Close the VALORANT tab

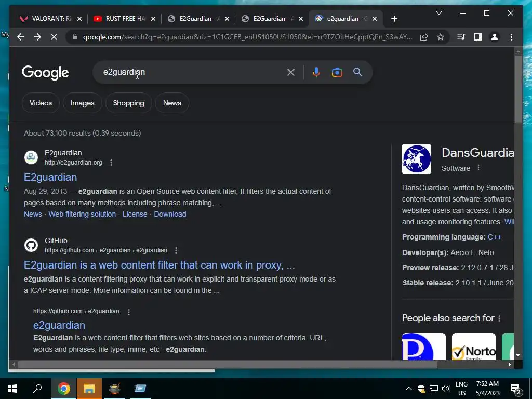coord(79,19)
